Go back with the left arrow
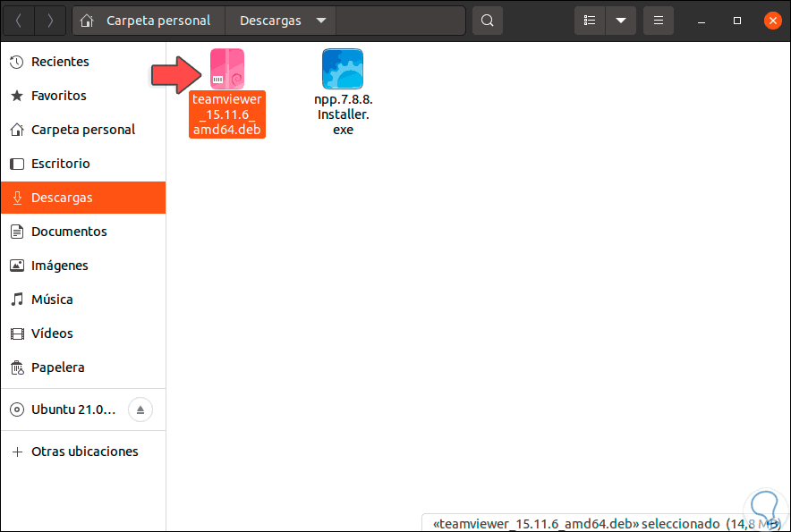 19,21
